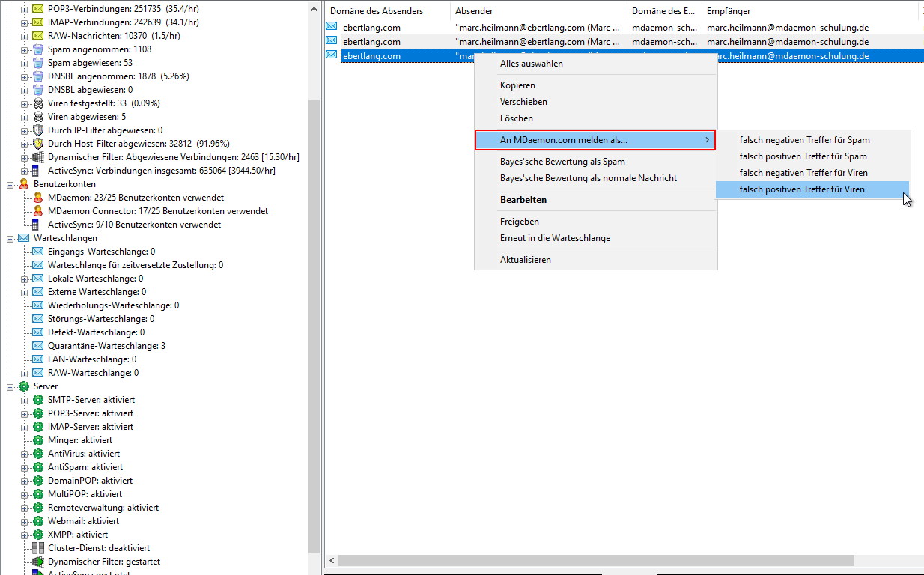Click the Spam angenommen bucket icon
Screen dimensions: 924x575
[x=38, y=49]
